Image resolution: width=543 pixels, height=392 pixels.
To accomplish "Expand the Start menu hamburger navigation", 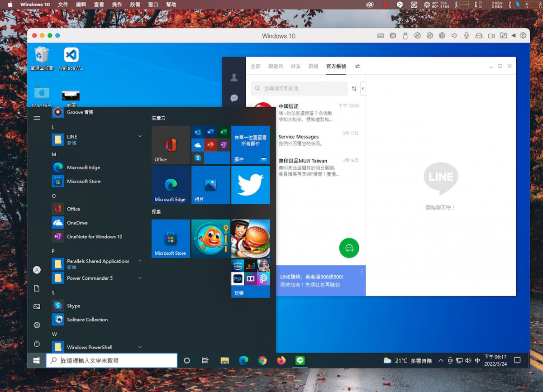I will [x=37, y=118].
